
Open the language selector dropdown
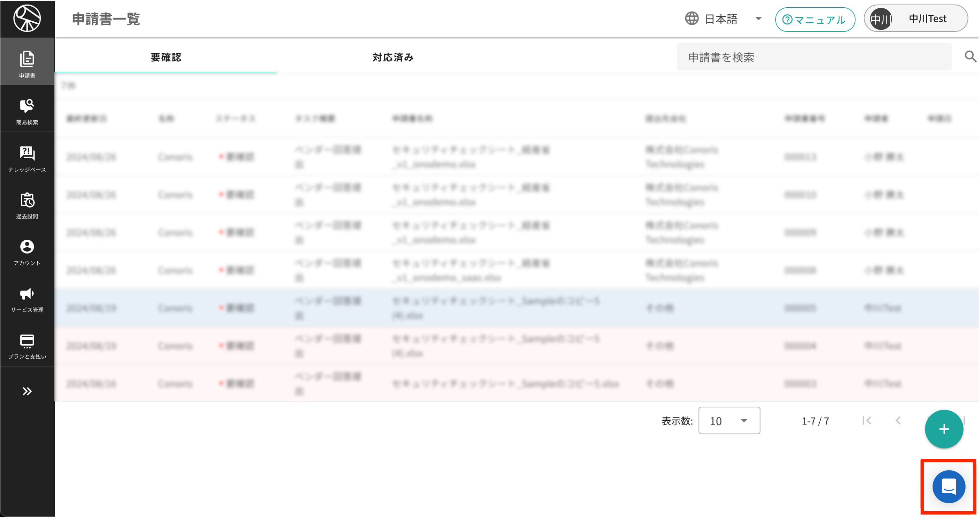pos(758,18)
